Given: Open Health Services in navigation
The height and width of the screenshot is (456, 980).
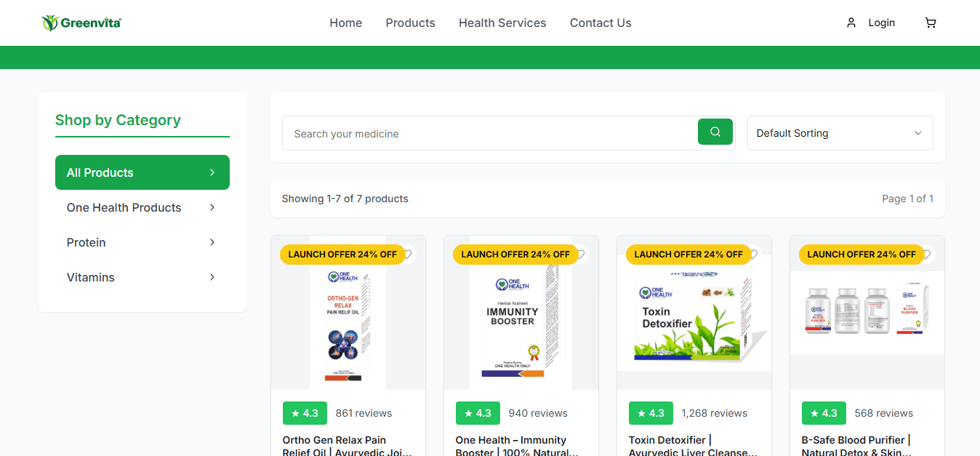Looking at the screenshot, I should pos(502,23).
